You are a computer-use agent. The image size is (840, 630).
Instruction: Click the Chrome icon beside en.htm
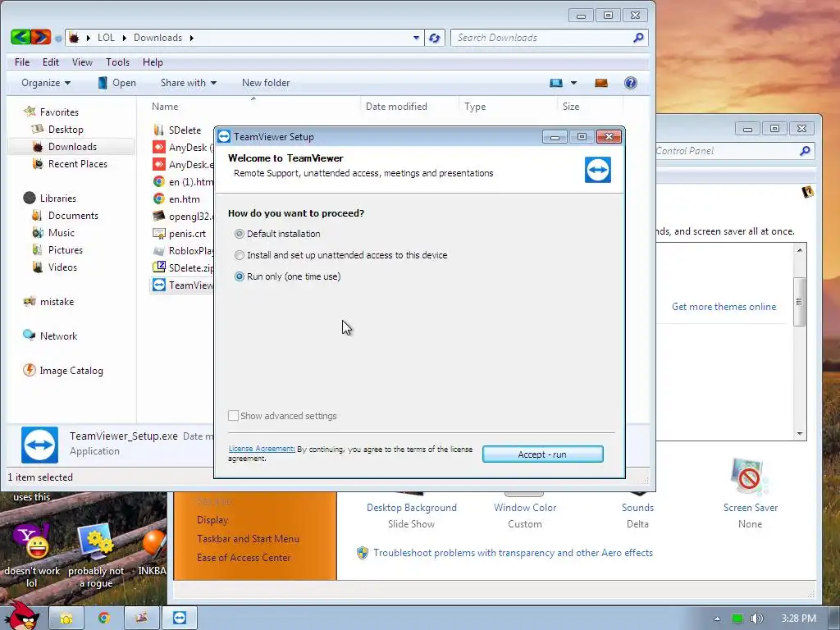(158, 199)
